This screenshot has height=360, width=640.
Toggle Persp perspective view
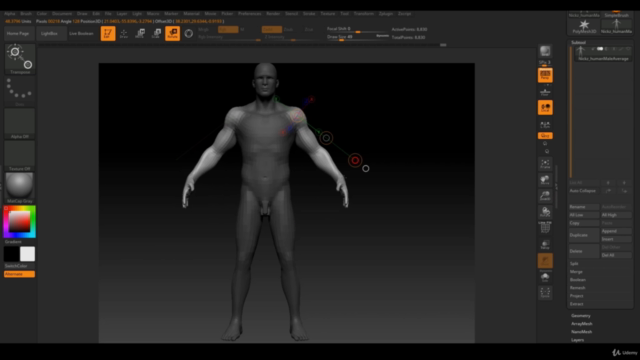(x=545, y=75)
